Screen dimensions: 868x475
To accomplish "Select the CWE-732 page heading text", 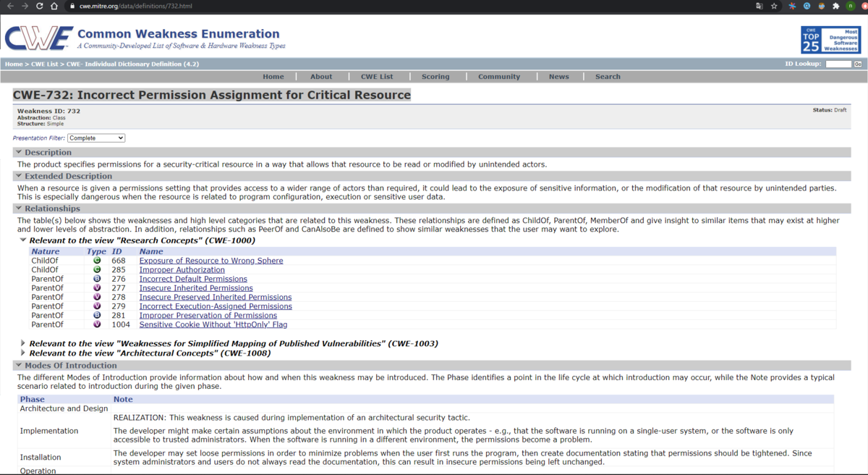I will tap(212, 95).
